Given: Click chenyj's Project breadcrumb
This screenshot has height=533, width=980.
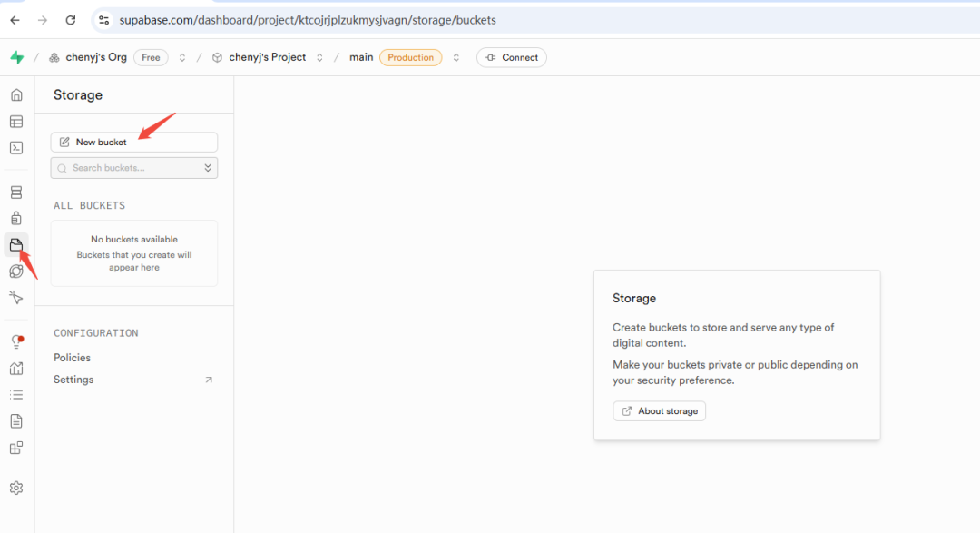Looking at the screenshot, I should click(268, 57).
